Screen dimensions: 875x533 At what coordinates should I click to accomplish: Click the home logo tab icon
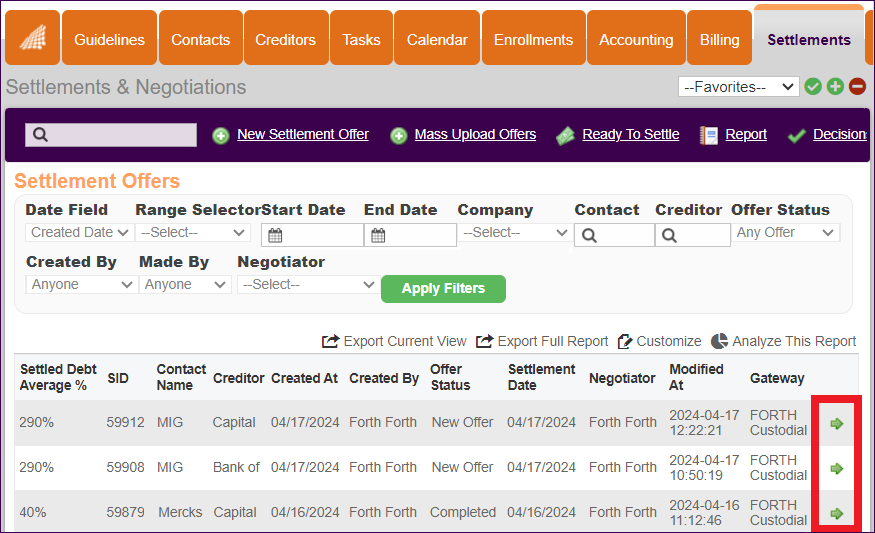(32, 38)
